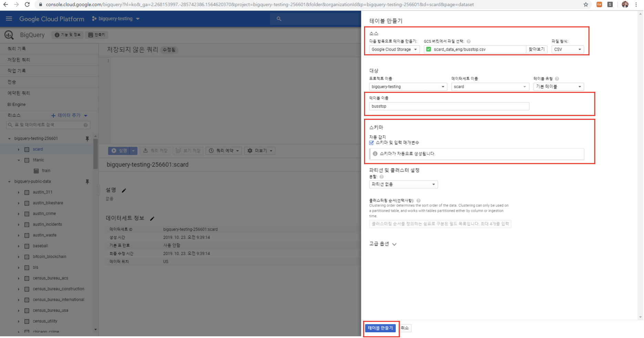The width and height of the screenshot is (644, 338).
Task: Open the source type dropdown showing Google Cloud Storage
Action: coord(394,50)
